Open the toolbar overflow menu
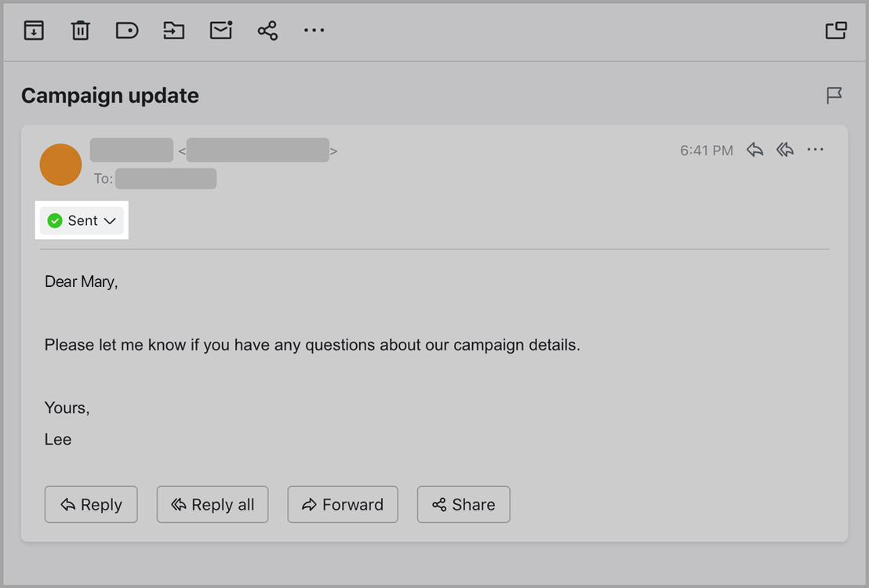The height and width of the screenshot is (588, 869). click(314, 30)
